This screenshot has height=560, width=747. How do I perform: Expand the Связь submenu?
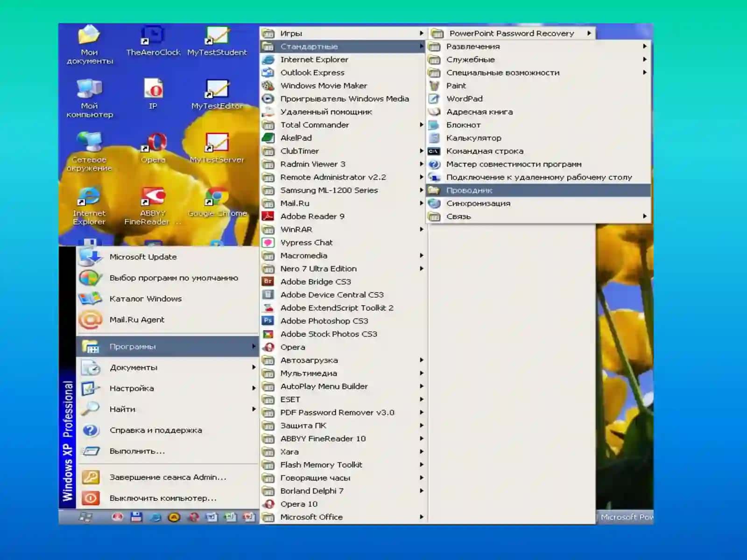click(539, 217)
